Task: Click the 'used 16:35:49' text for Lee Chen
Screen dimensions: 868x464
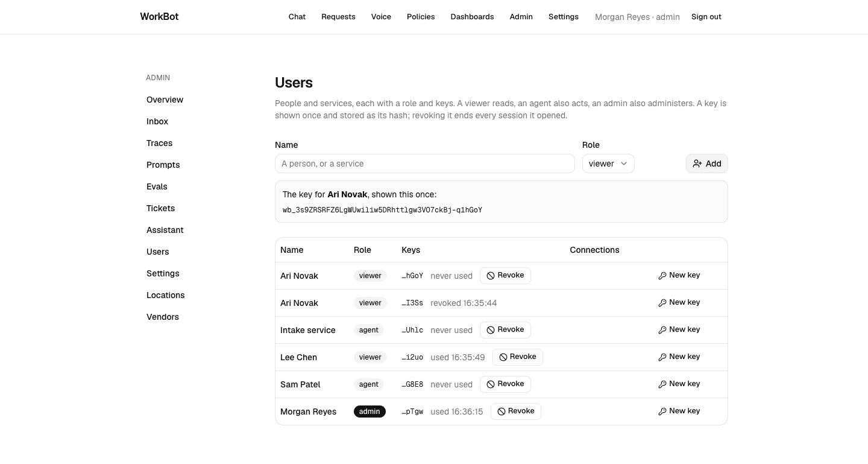Action: click(458, 357)
